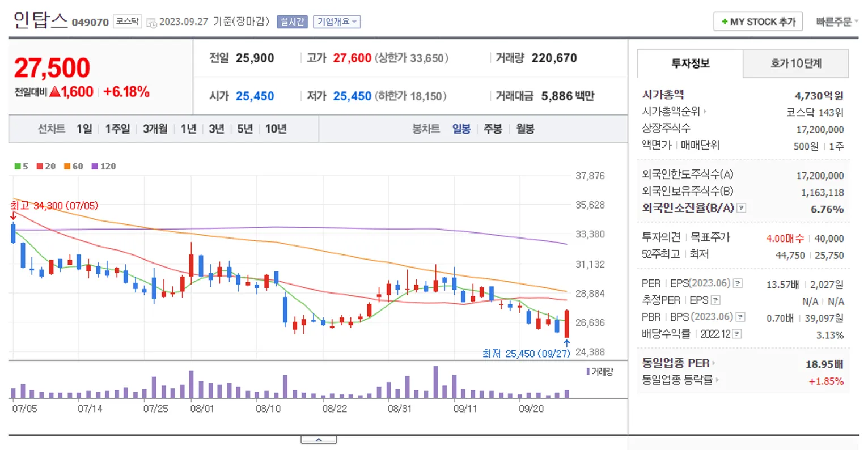Click the 최고 34,300 (07/05) chart marker
Viewport: 868px width, 450px height.
coord(54,205)
